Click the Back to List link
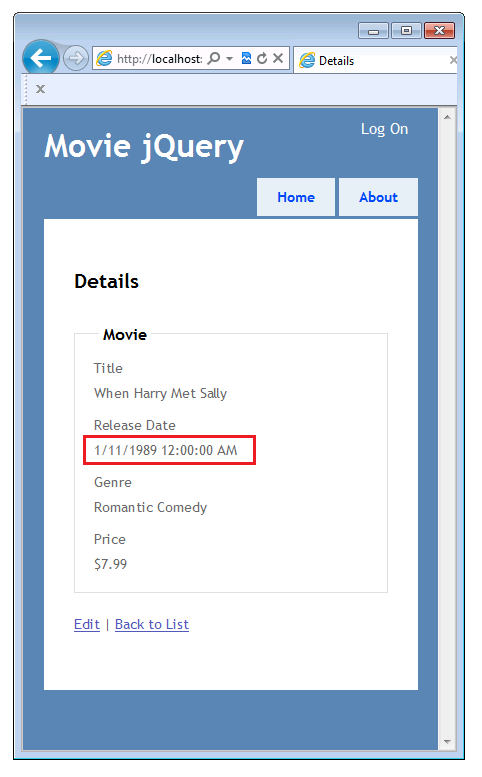Screen dimensions: 482x777 coord(152,624)
